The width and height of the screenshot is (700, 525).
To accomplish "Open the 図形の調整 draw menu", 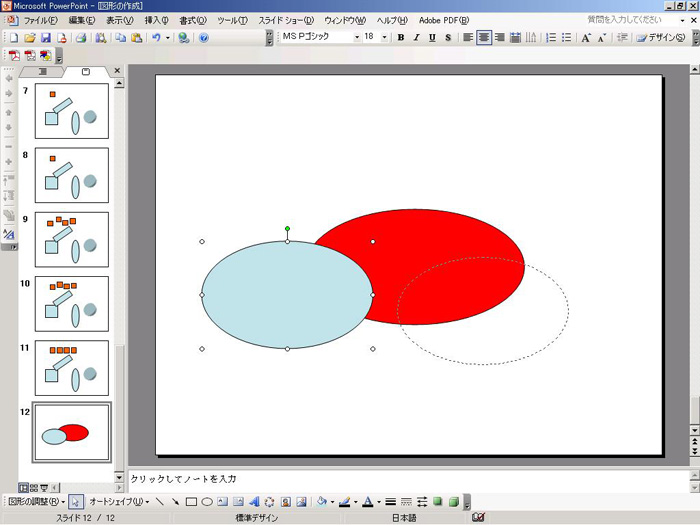I will pos(36,502).
